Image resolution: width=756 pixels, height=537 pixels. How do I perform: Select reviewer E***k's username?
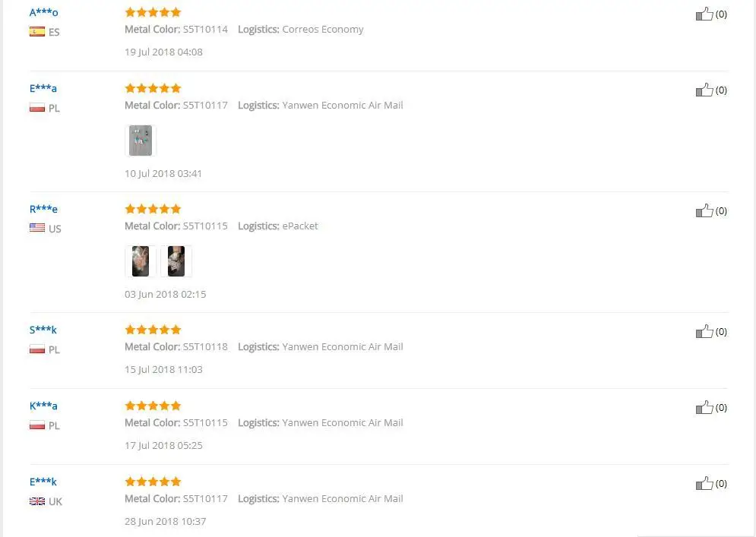pos(43,481)
